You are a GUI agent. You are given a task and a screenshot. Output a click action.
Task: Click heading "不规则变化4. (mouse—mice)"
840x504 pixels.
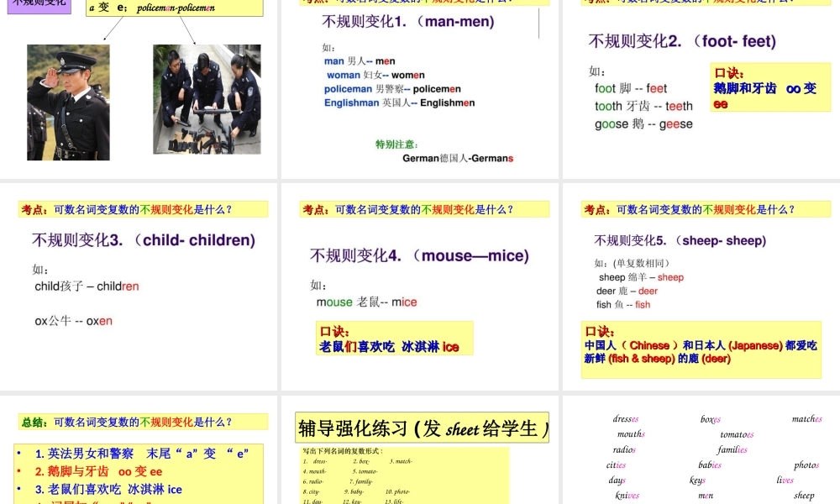419,255
